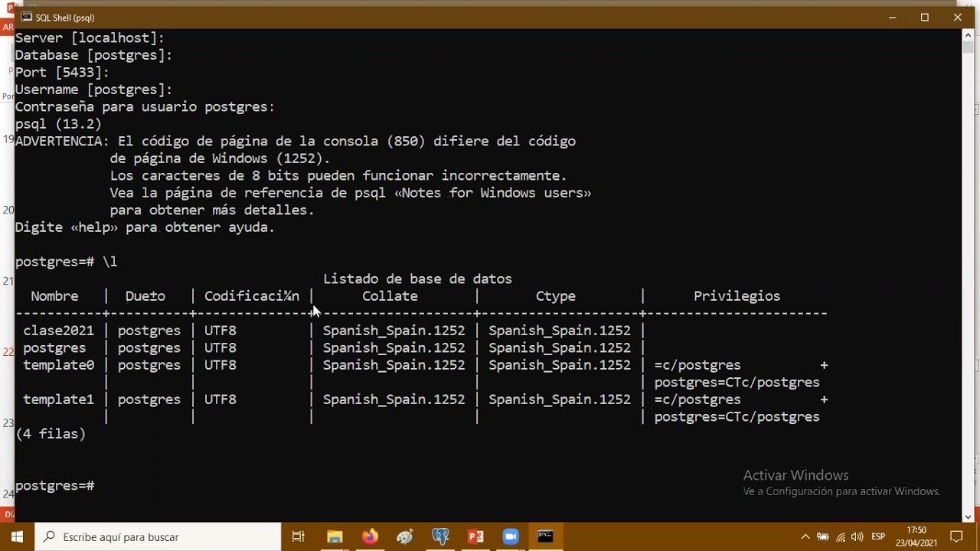Click the 'Listado de base de datos' title
The height and width of the screenshot is (551, 980).
tap(417, 279)
